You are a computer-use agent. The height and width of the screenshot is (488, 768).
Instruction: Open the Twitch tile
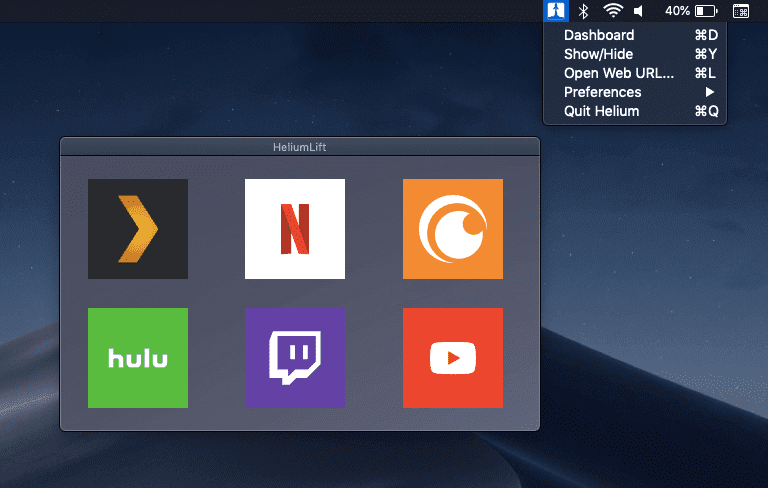(295, 358)
